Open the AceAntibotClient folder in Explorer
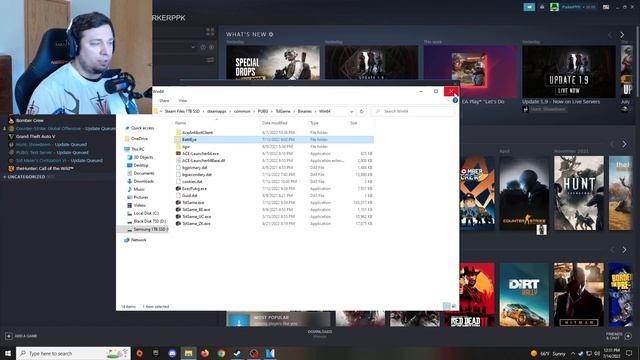Screen dimensions: 640x360 pyautogui.click(x=198, y=132)
